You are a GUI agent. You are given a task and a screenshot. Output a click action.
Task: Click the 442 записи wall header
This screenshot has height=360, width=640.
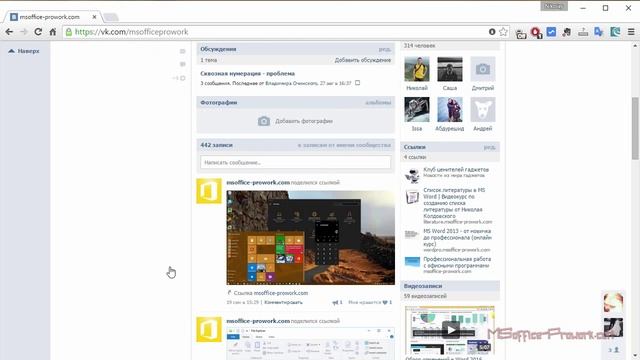[216, 145]
